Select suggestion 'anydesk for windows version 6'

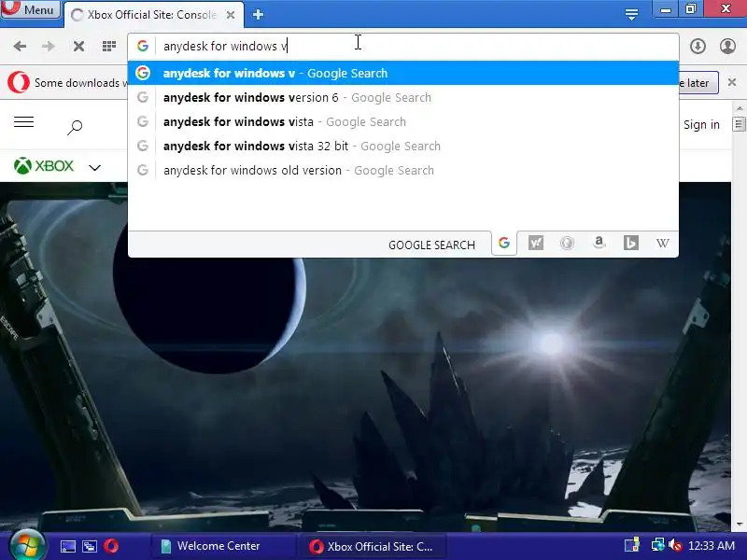403,97
